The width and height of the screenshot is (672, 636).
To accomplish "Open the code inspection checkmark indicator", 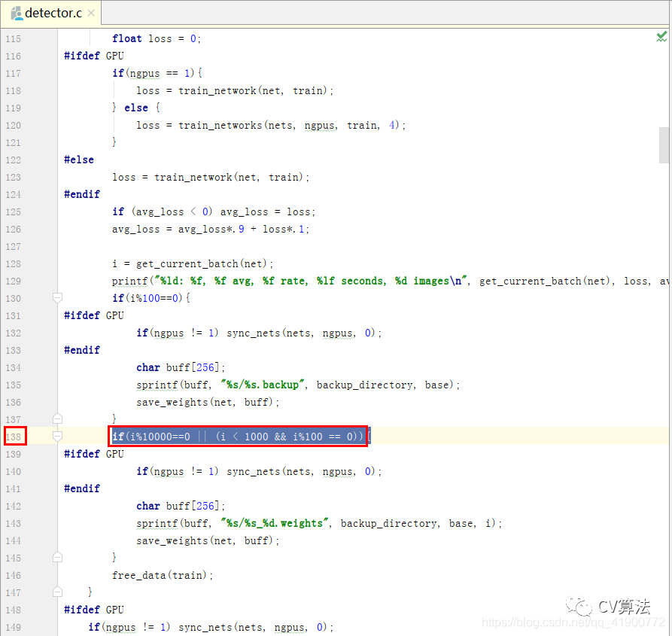I will coord(661,37).
